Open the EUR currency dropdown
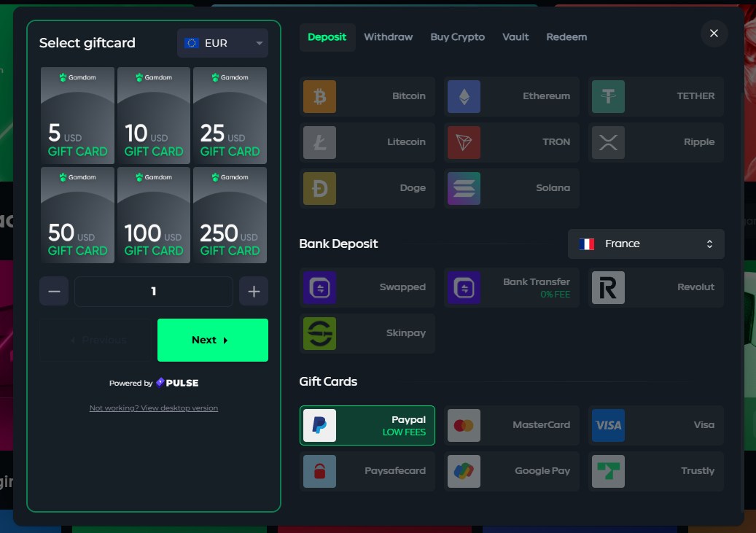 tap(222, 43)
